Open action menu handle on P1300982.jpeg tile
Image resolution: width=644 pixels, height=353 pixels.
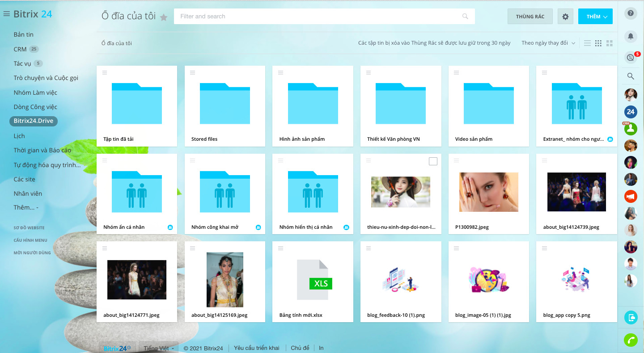click(457, 160)
